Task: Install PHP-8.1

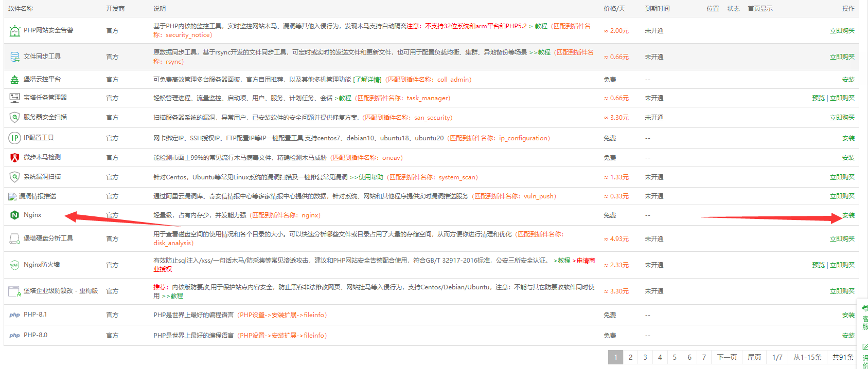Action: (x=848, y=315)
